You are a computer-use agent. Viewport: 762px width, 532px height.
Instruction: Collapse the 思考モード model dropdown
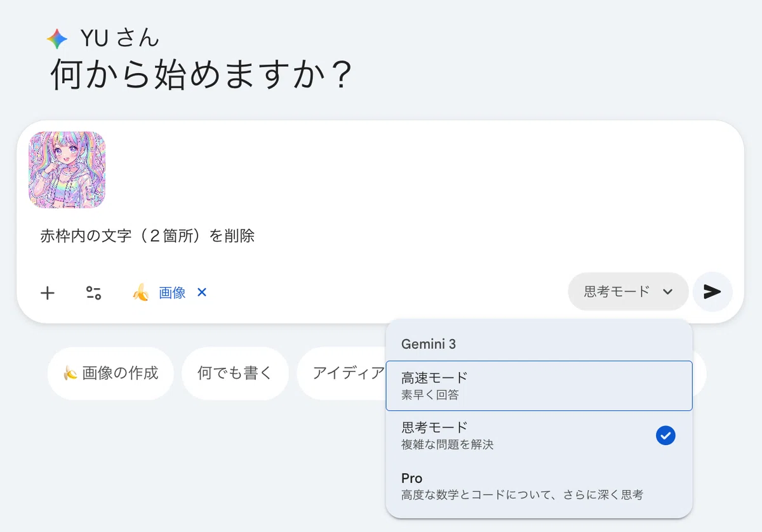(x=628, y=291)
